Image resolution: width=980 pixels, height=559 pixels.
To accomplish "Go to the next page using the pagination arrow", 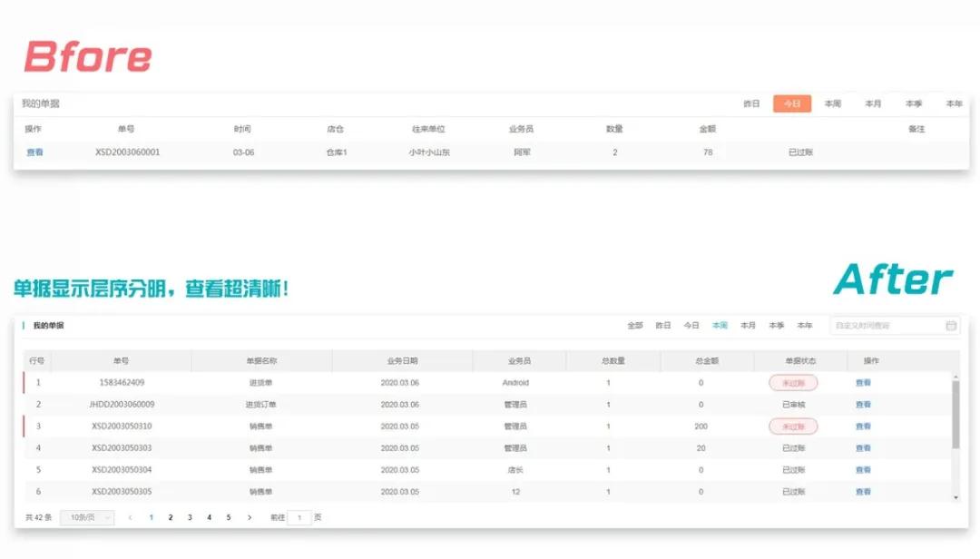I will click(250, 517).
